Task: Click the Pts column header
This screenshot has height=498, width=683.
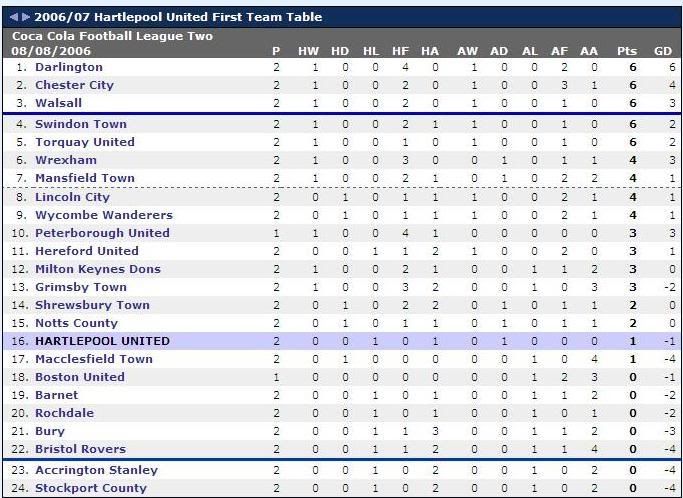Action: pos(627,51)
